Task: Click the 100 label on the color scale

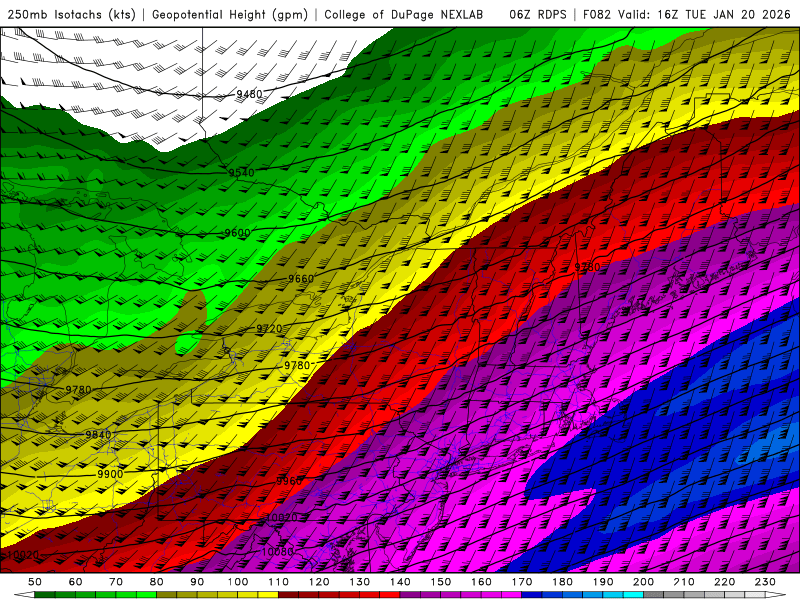Action: point(238,582)
